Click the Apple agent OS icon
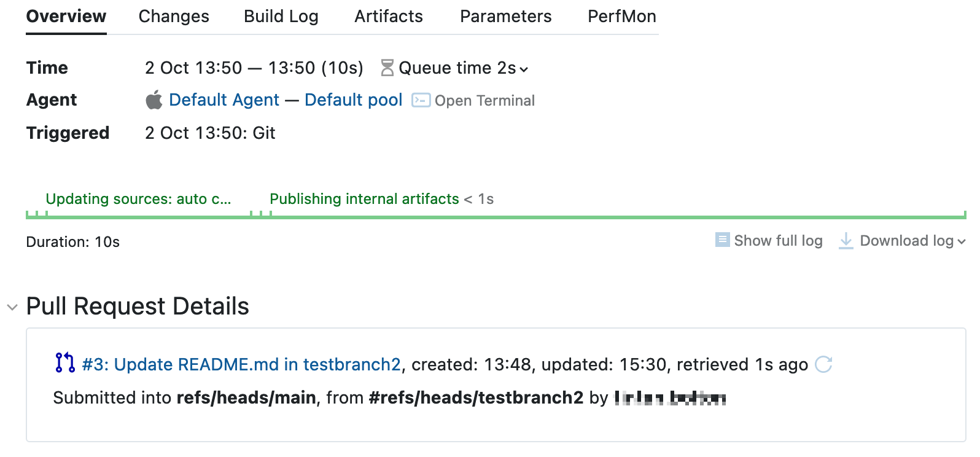Screen dimensions: 980x457 coord(153,100)
